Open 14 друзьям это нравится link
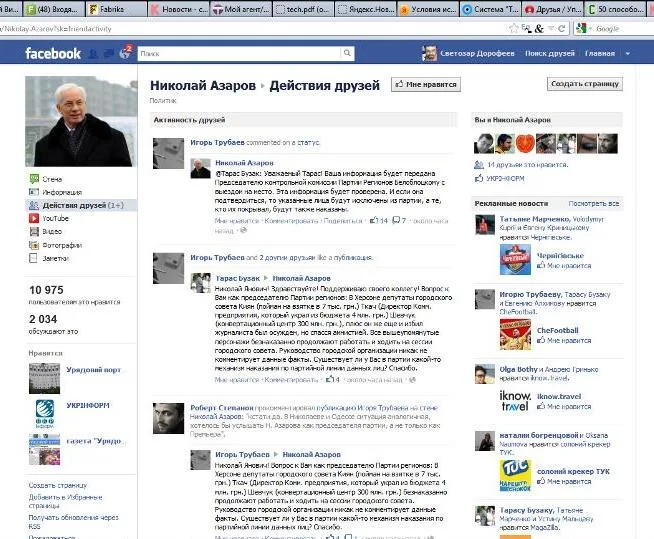The image size is (654, 539). pos(528,165)
